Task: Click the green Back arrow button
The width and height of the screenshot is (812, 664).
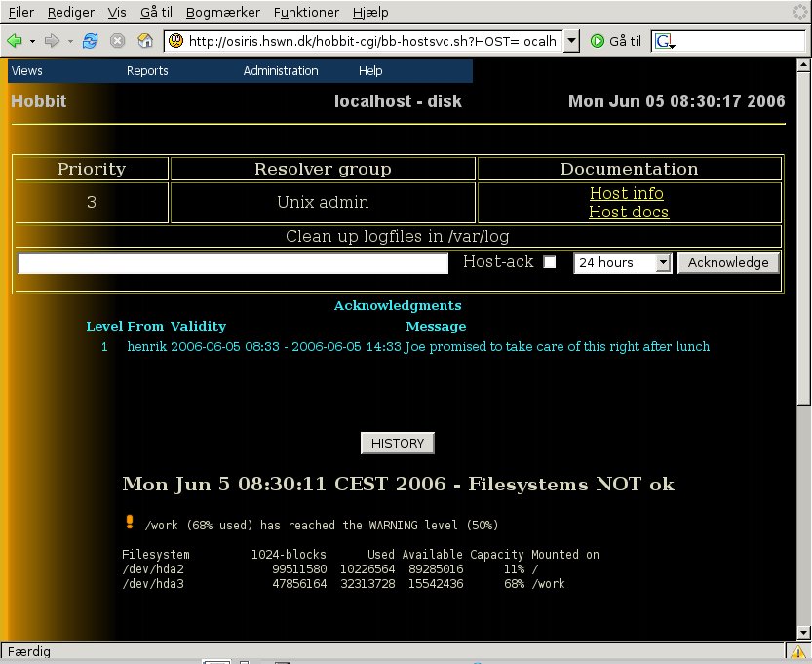Action: [x=15, y=41]
